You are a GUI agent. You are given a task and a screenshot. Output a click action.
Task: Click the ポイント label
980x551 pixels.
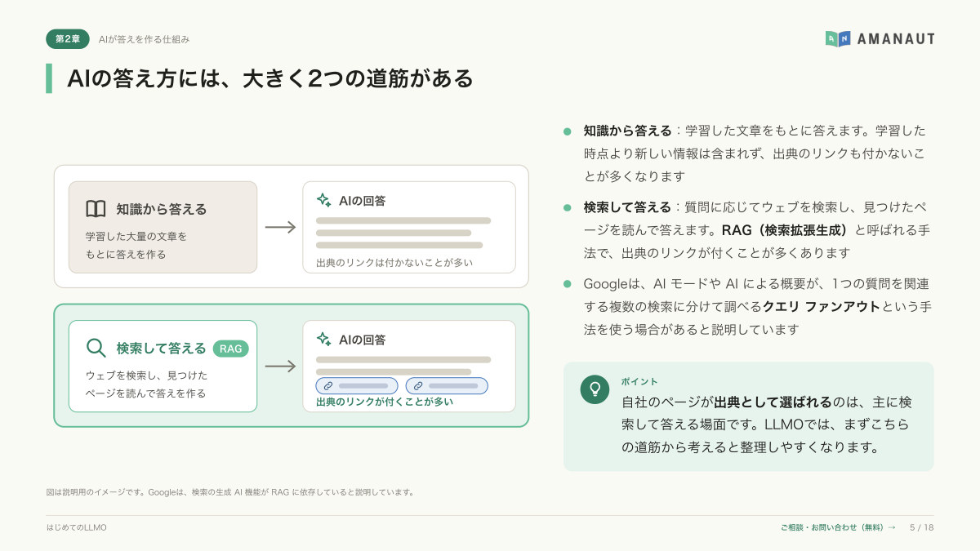pos(639,381)
